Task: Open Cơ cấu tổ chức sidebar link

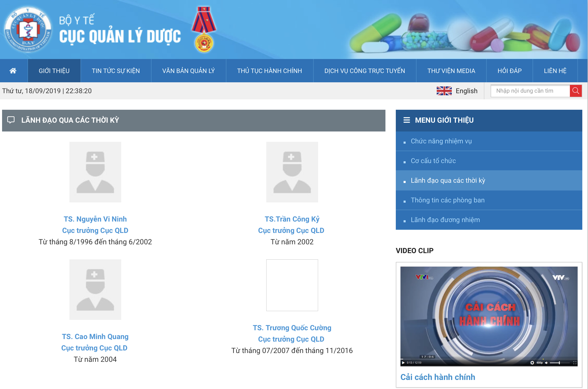Action: click(433, 161)
